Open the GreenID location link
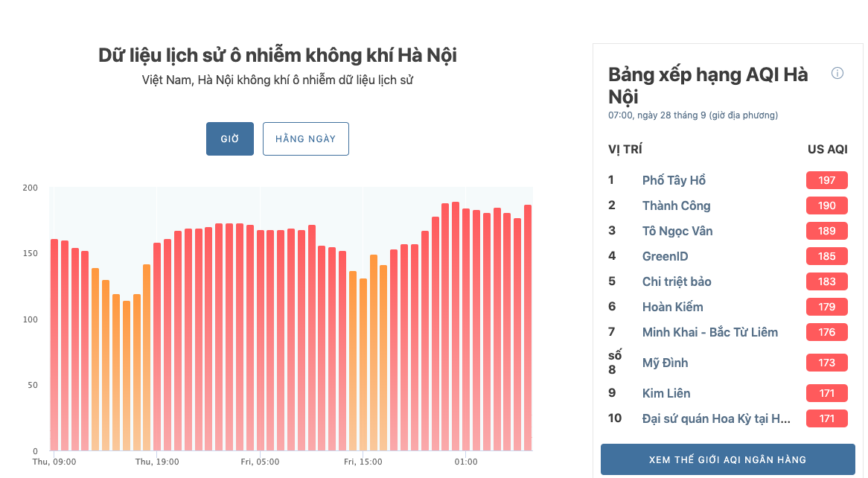 pyautogui.click(x=665, y=256)
